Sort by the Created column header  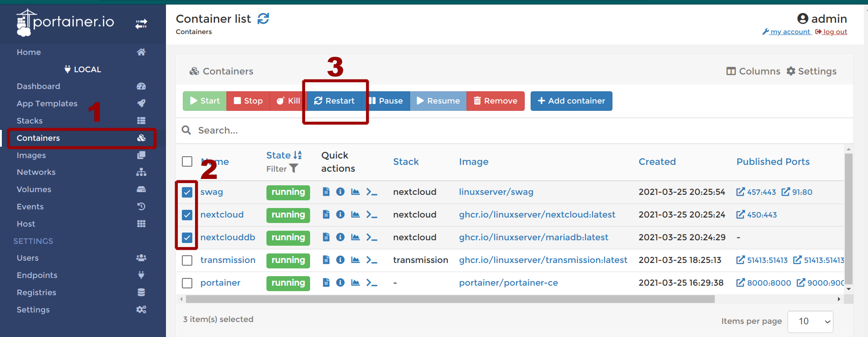(657, 162)
